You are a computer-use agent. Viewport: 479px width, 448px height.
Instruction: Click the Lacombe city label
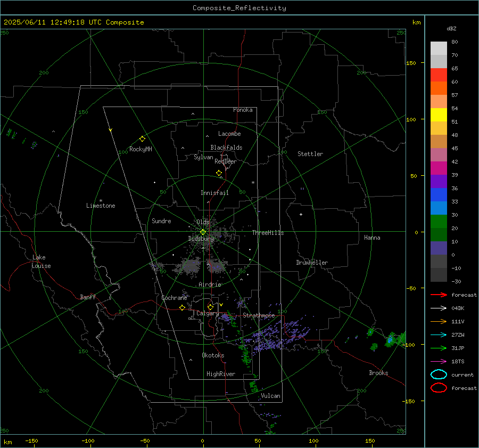point(229,134)
